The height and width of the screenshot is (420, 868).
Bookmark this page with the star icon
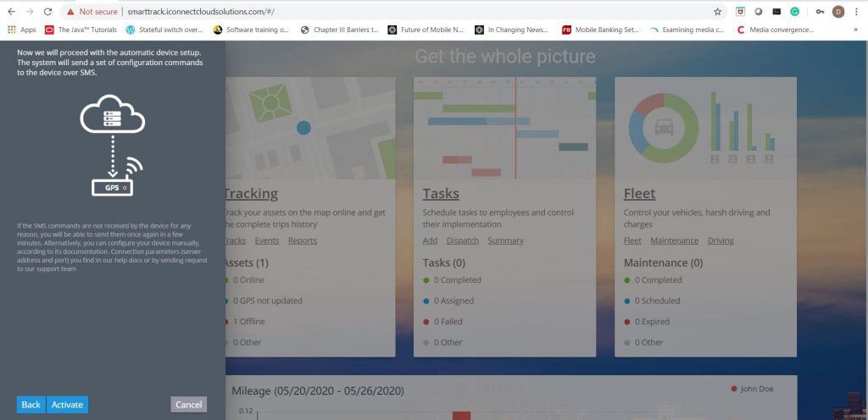coord(717,12)
